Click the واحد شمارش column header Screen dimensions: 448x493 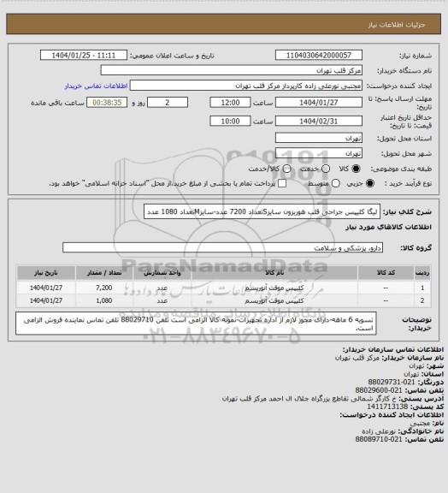tap(162, 273)
